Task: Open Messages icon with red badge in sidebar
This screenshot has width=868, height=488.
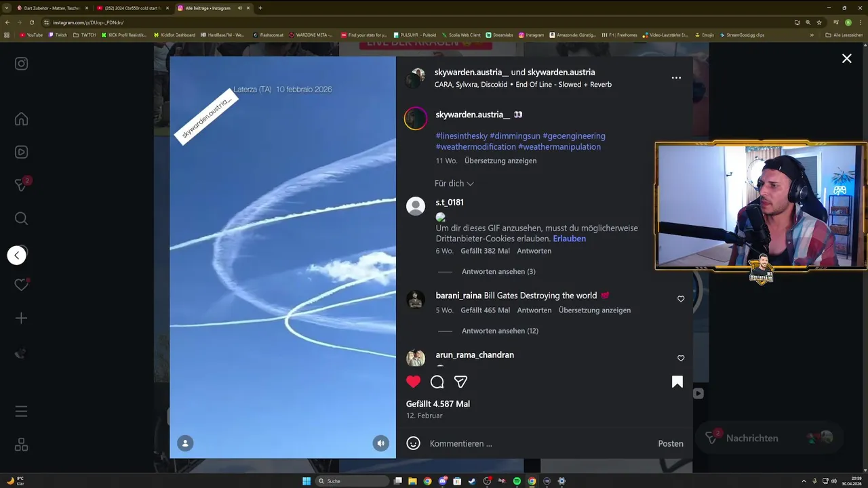Action: tap(22, 185)
